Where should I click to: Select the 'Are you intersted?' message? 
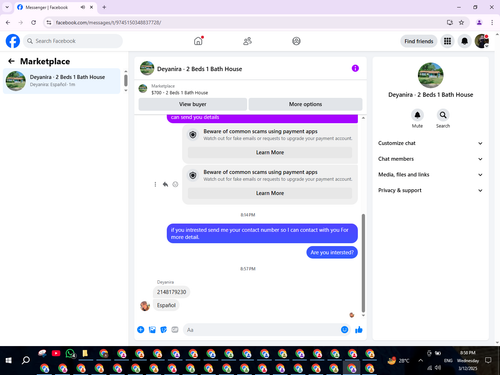click(x=332, y=252)
